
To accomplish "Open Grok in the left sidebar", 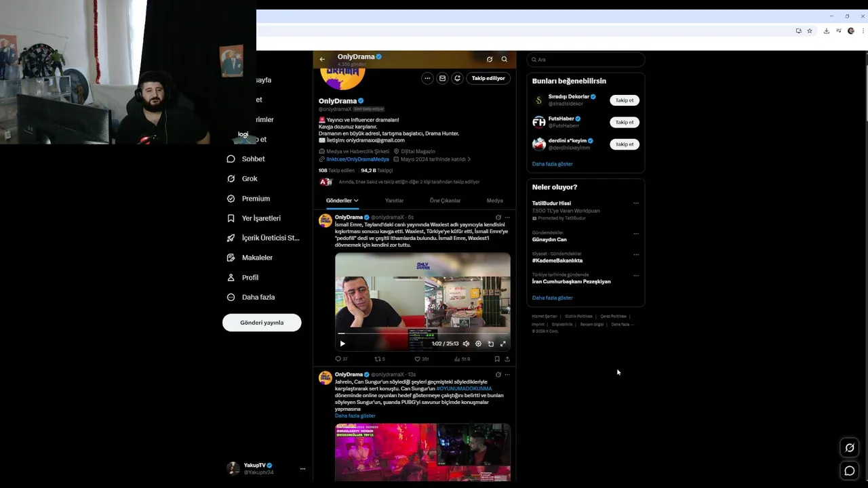I will pos(243,179).
